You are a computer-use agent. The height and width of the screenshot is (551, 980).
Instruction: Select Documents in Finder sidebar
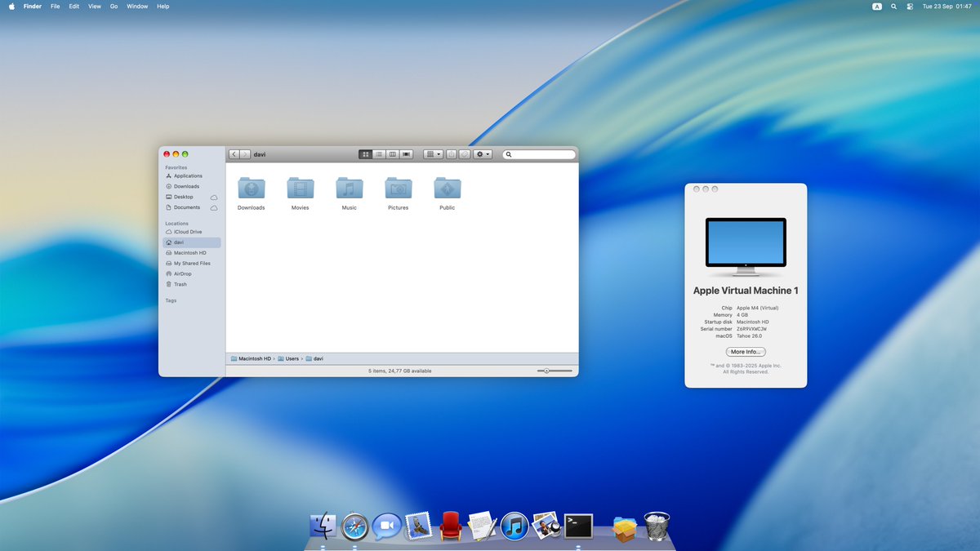click(x=192, y=207)
